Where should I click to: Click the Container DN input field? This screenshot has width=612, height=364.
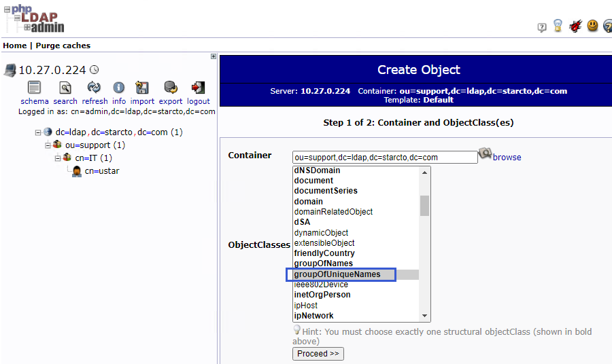point(385,157)
